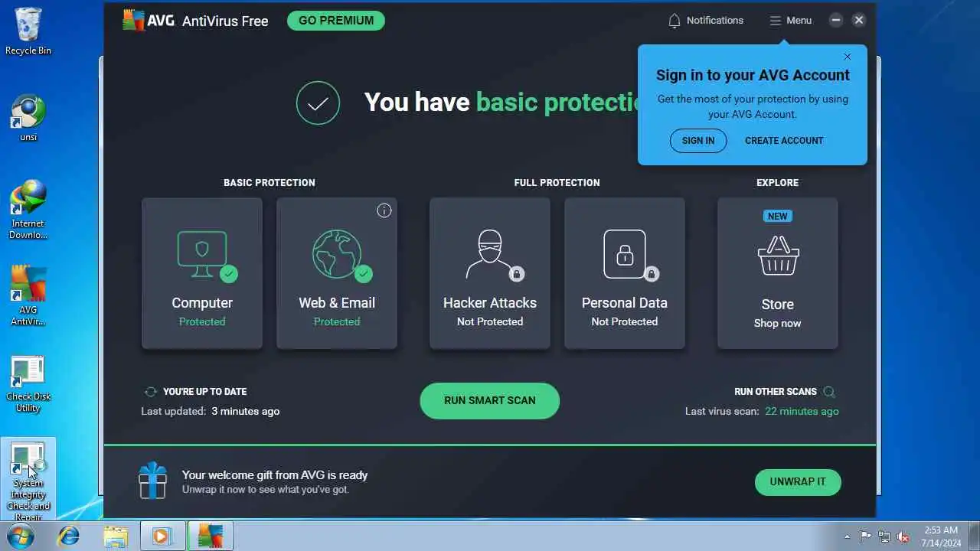Click BASIC PROTECTION section label
980x551 pixels.
pos(269,183)
